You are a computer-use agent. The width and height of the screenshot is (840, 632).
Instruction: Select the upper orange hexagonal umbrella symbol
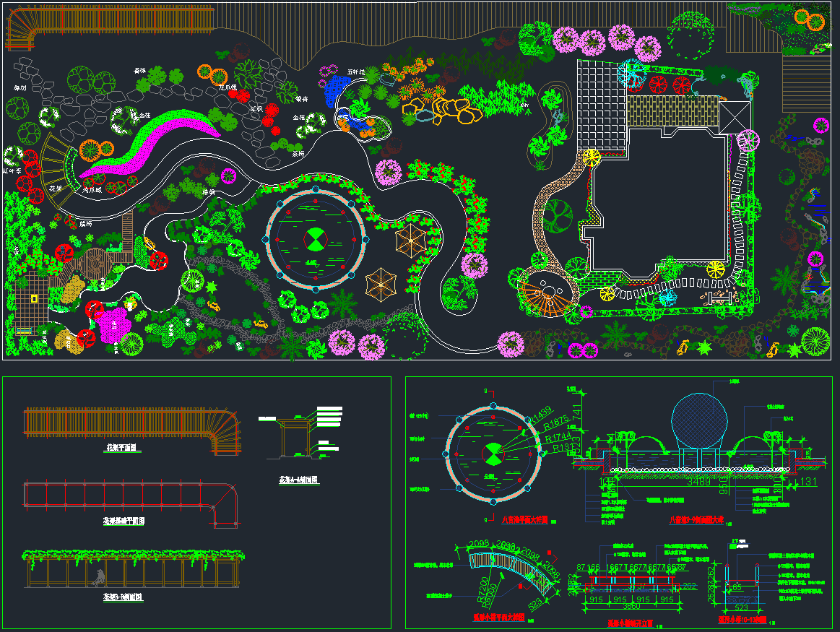coord(412,239)
